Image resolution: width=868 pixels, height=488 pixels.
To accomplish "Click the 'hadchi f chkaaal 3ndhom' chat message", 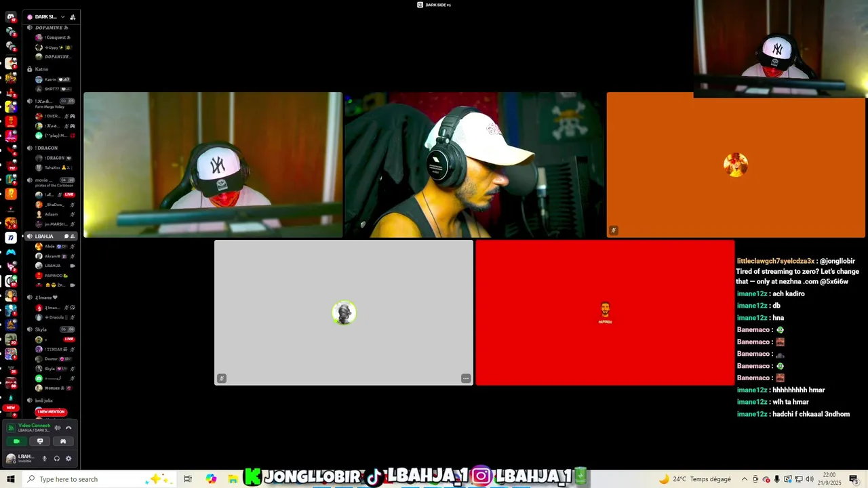I will click(x=793, y=414).
